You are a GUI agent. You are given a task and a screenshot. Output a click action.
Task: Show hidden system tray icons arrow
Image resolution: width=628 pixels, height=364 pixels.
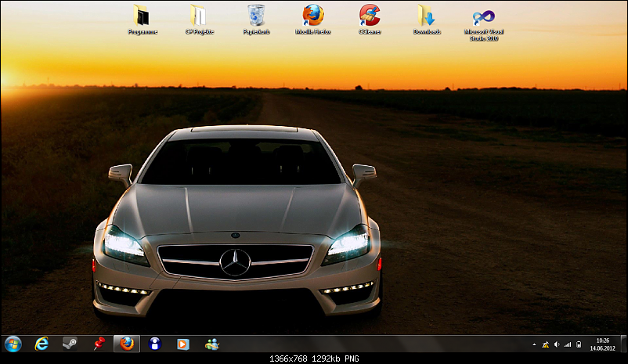[534, 344]
